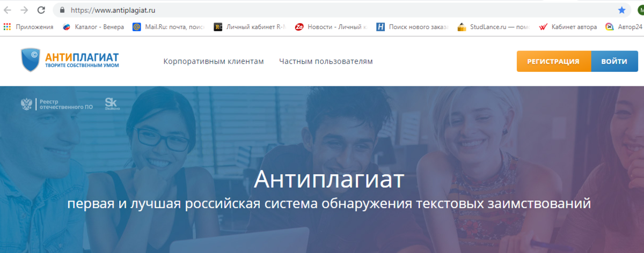Screen dimensions: 644x253
Task: Open the Каталог - Венера bookmark
Action: click(x=93, y=26)
